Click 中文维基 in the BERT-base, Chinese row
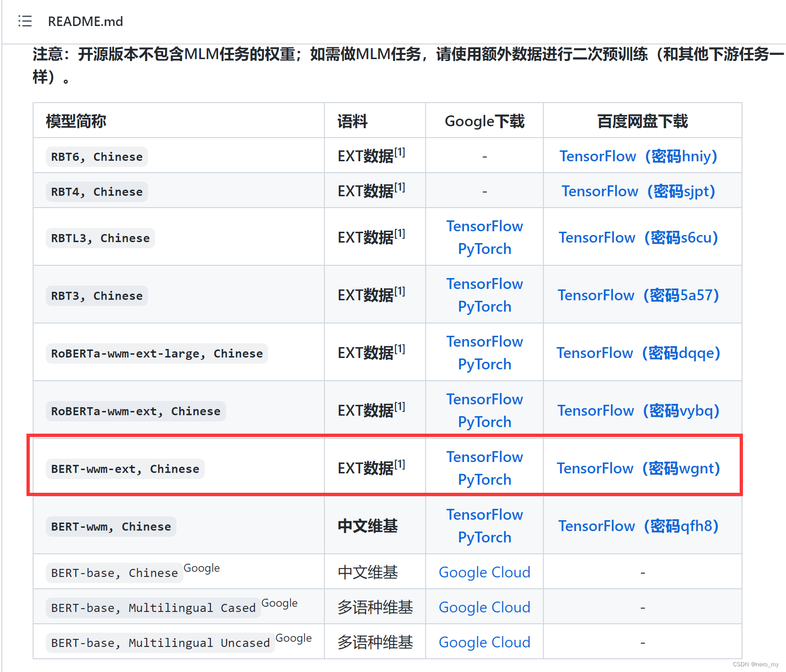Viewport: 786px width, 672px height. (x=368, y=572)
